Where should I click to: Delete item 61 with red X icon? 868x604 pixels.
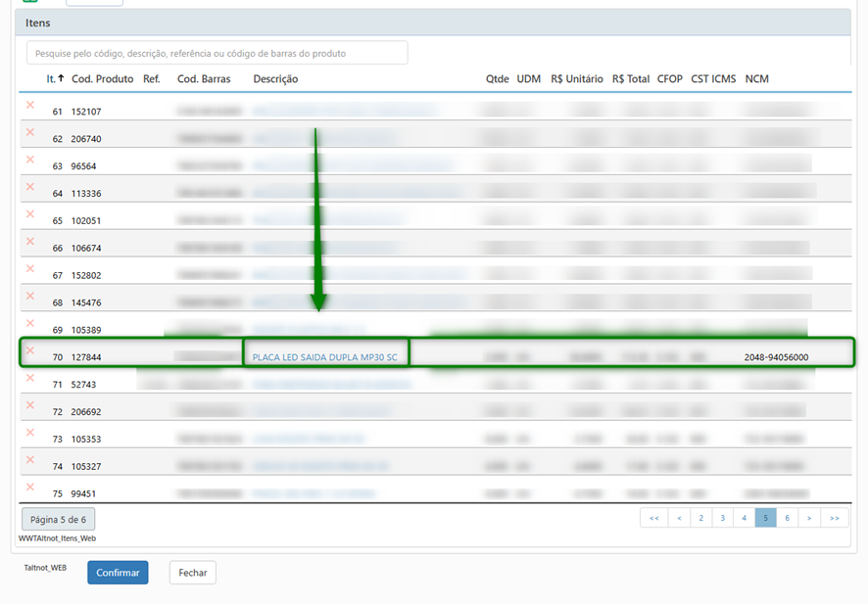30,106
